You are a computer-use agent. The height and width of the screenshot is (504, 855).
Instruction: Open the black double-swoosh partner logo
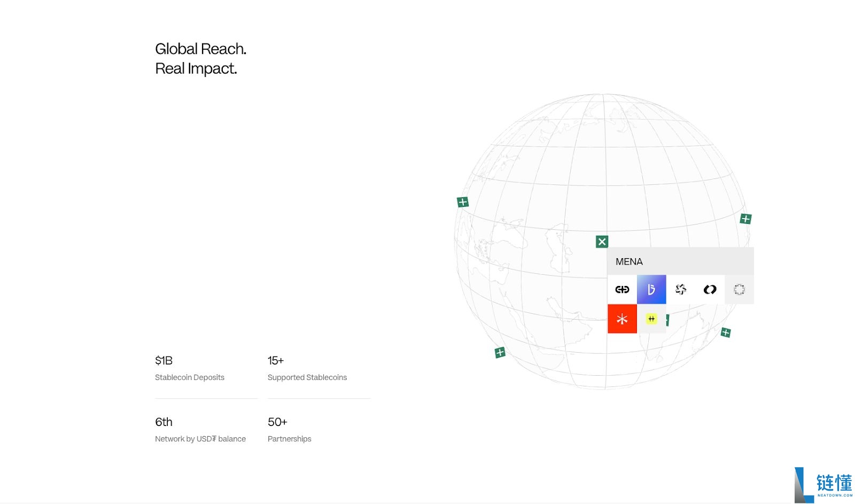click(710, 290)
